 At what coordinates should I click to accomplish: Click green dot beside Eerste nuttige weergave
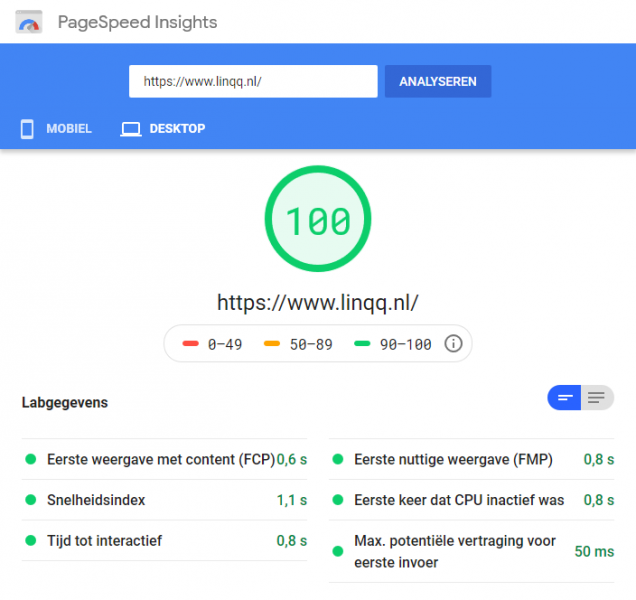point(338,460)
